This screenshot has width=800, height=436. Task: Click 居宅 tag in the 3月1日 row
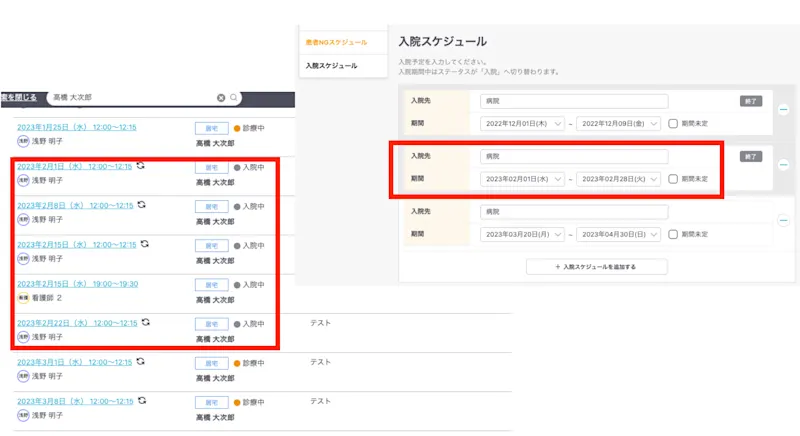[212, 364]
